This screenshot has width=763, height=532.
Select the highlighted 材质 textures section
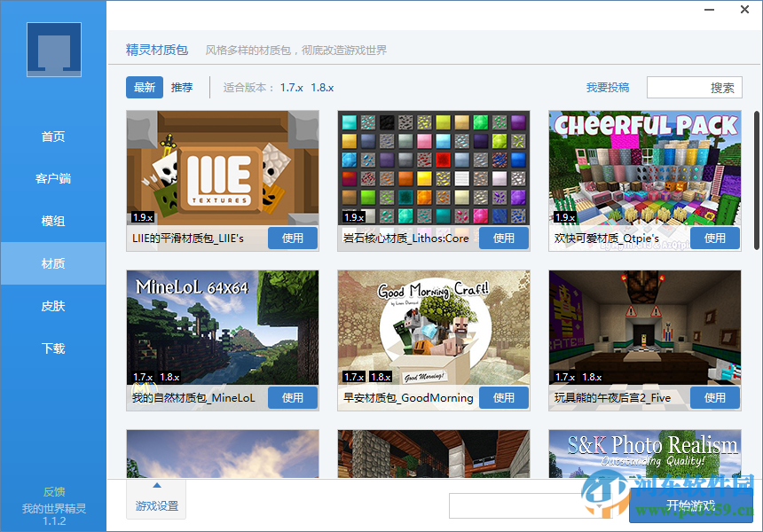coord(52,263)
